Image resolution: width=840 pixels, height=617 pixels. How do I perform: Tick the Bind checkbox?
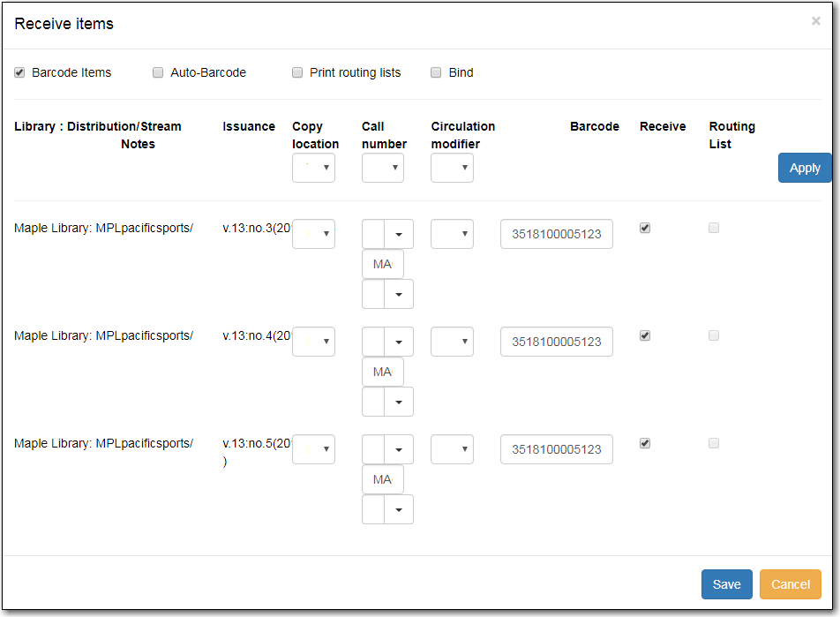(436, 72)
